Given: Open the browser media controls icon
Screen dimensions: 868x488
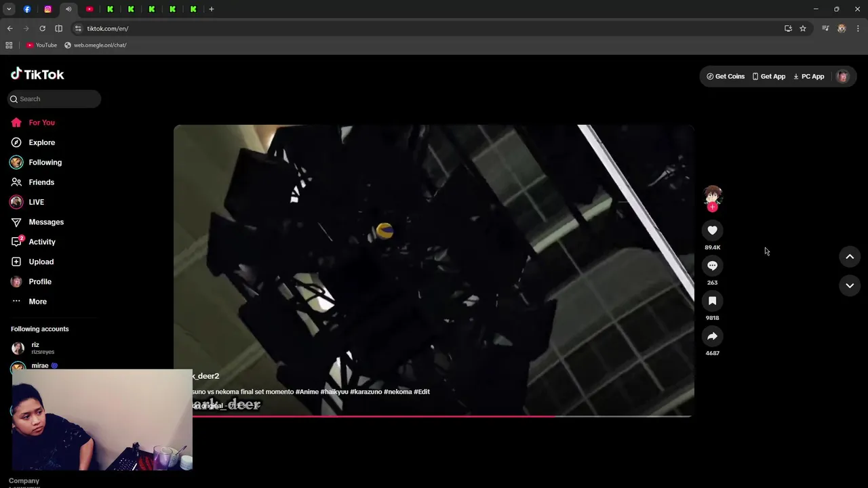Looking at the screenshot, I should click(825, 28).
